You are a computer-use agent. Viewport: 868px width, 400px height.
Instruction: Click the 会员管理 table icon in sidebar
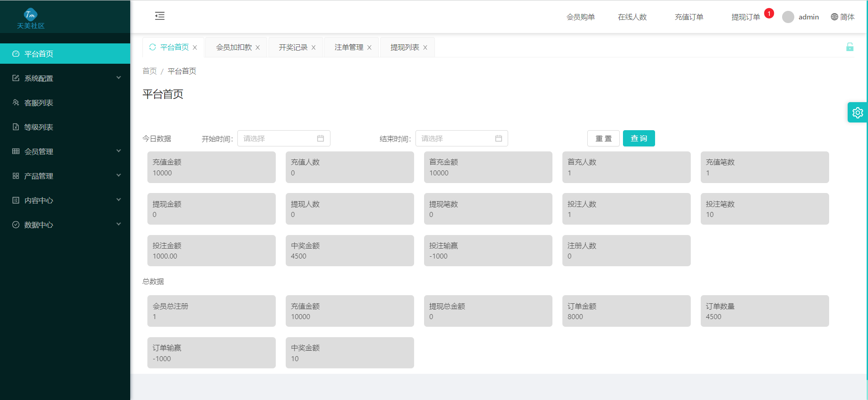[x=16, y=151]
